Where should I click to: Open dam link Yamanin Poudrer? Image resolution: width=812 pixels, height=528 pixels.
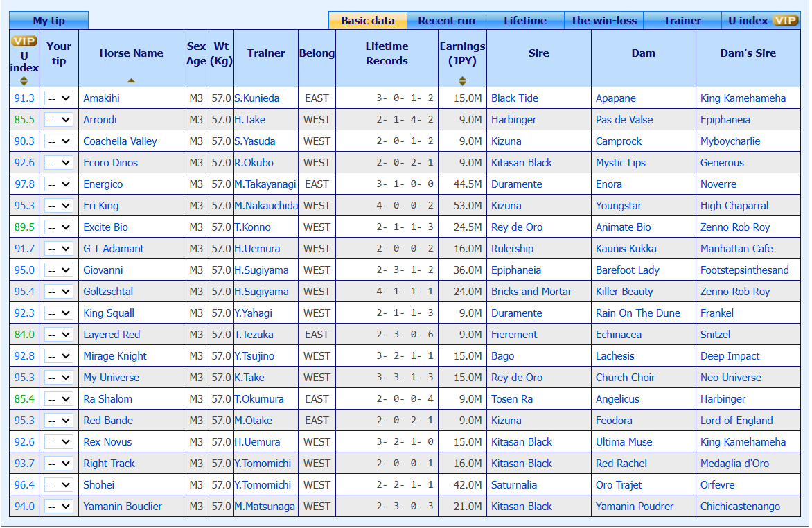click(x=635, y=507)
